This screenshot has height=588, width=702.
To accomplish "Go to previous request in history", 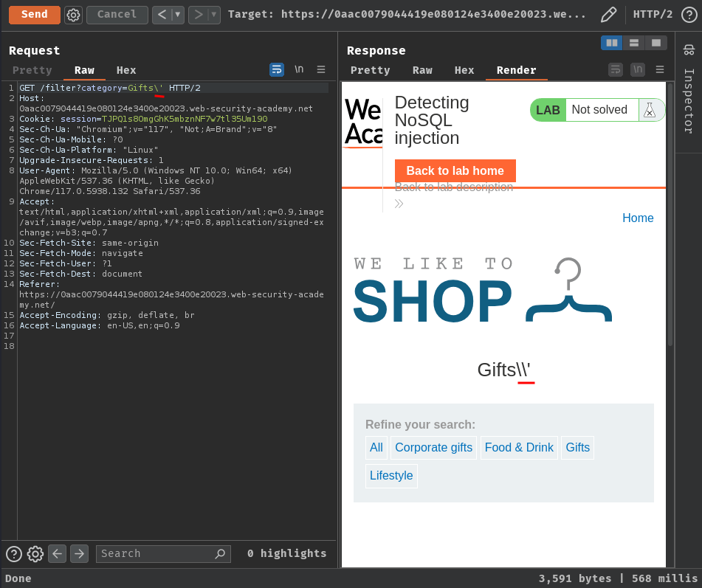I will pos(162,15).
